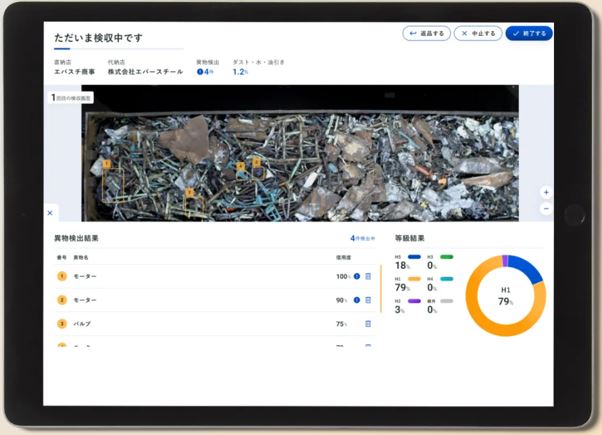Screen dimensions: 602x435
Task: Tap the 1.2% dust deduction value
Action: 240,72
